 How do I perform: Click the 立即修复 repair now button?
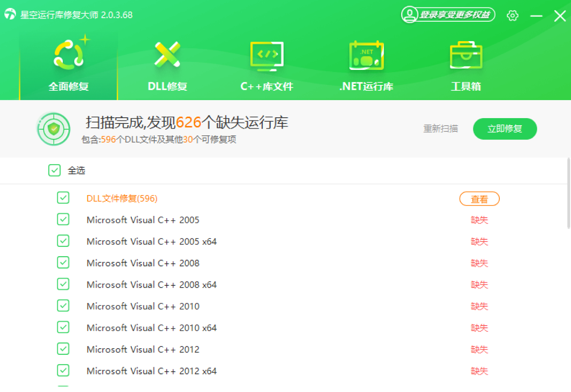[505, 129]
